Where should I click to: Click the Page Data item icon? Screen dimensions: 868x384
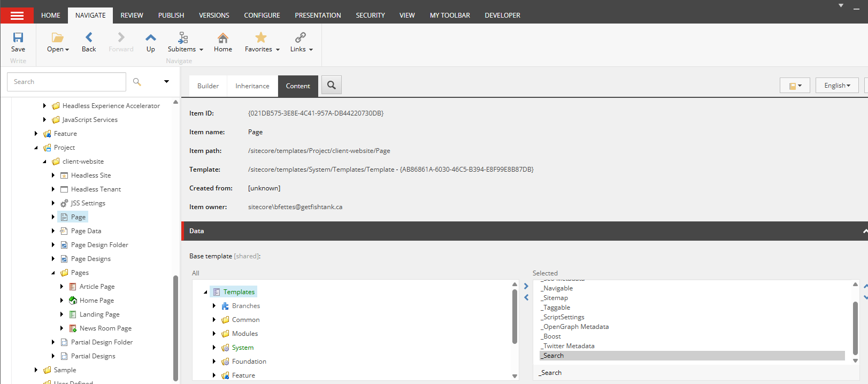tap(64, 231)
